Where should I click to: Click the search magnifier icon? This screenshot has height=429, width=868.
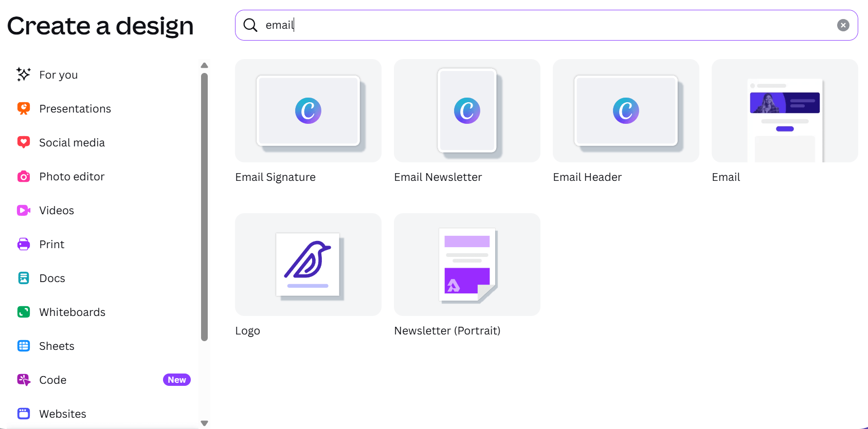pyautogui.click(x=250, y=25)
